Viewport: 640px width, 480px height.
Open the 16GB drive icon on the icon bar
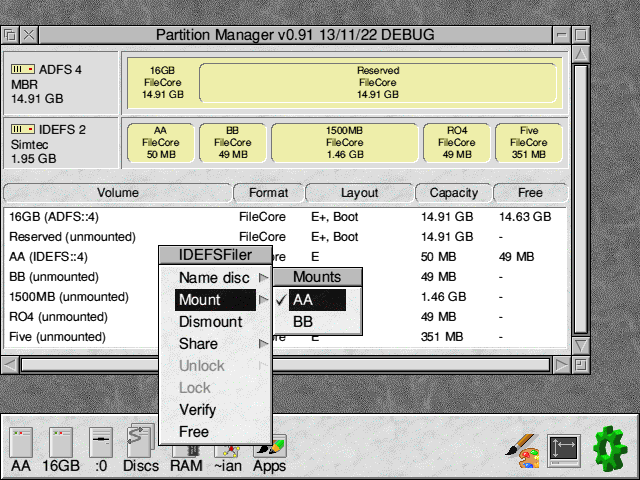click(61, 448)
